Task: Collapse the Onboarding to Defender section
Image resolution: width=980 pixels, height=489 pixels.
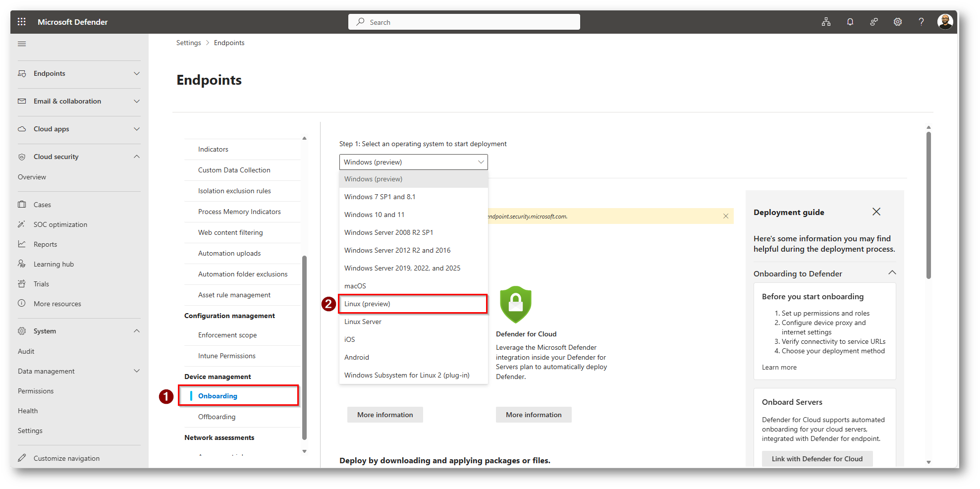Action: (x=892, y=273)
